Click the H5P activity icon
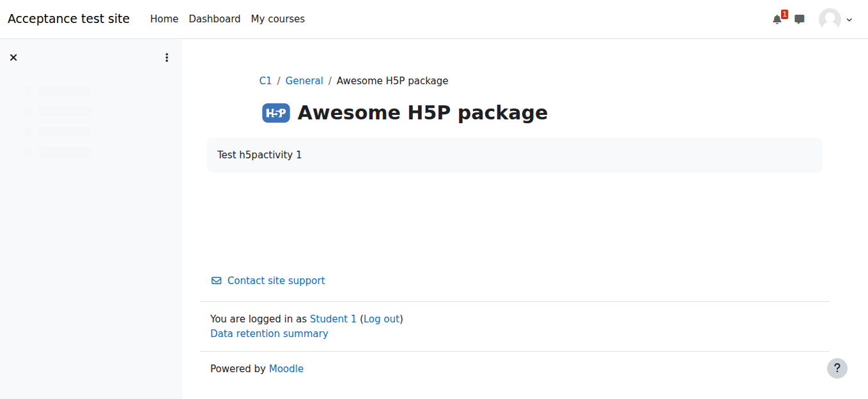868x399 pixels. [276, 113]
